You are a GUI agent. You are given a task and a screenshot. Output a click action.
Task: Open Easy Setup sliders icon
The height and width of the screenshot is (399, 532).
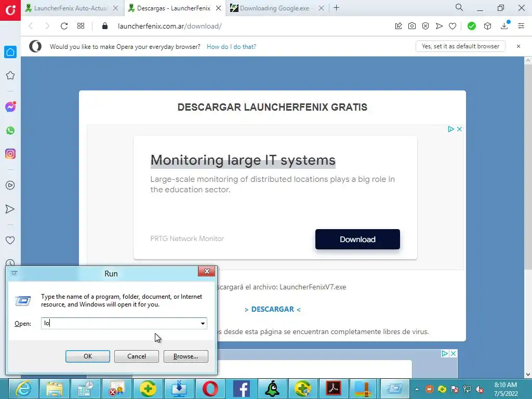point(521,26)
